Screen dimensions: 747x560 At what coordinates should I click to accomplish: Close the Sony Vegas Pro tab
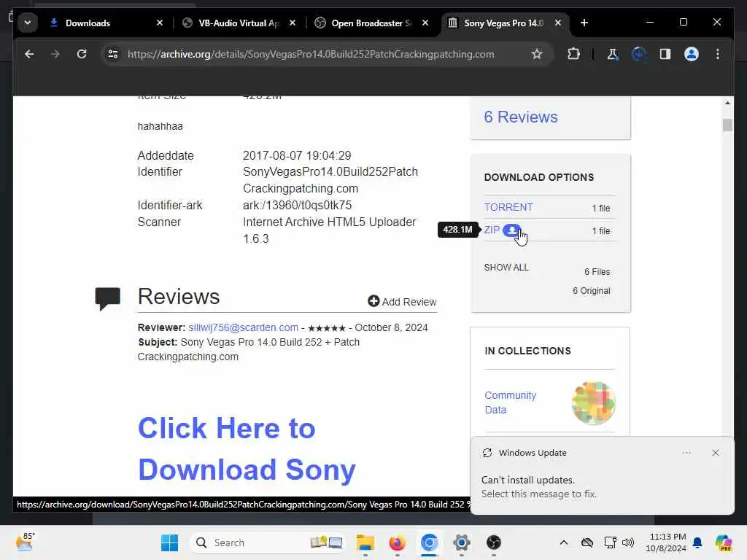click(x=558, y=23)
